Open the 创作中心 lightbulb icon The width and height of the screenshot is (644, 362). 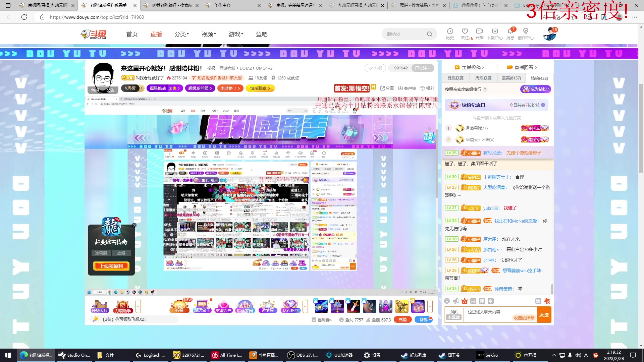[x=526, y=34]
